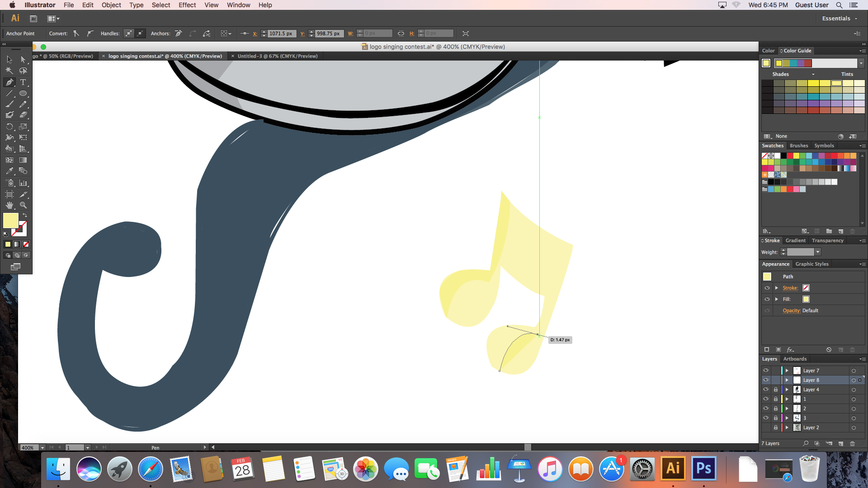Select the Magic Wand tool
The width and height of the screenshot is (868, 488).
pyautogui.click(x=9, y=71)
